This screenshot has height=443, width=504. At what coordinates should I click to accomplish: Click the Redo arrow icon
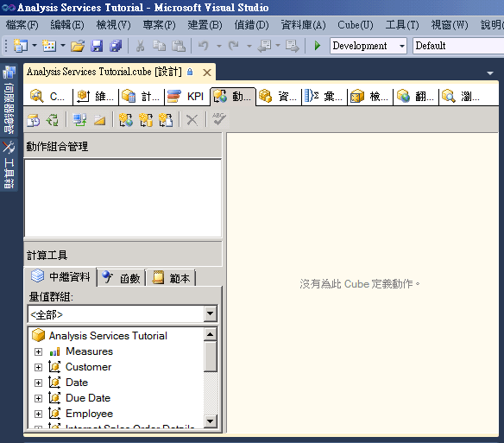234,46
